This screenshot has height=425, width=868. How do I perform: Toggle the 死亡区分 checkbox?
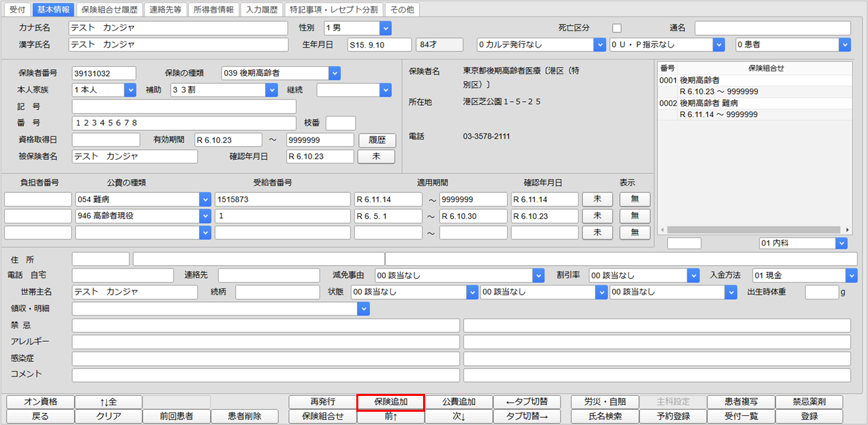pyautogui.click(x=617, y=28)
